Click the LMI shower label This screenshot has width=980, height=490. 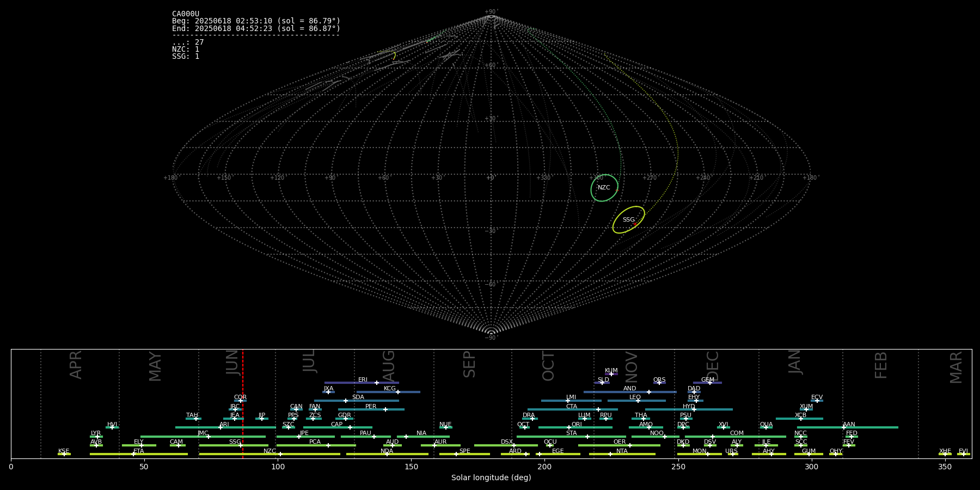coord(571,397)
